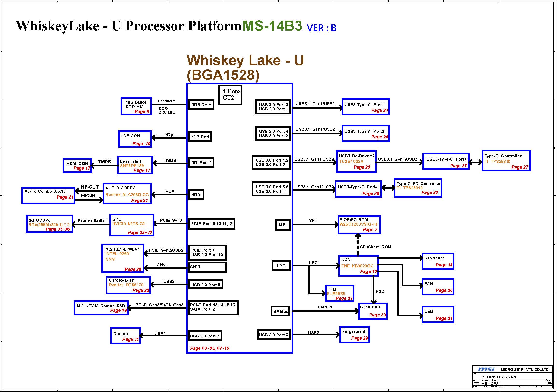558x392 pixels.
Task: Click the CardReader Realtek RTS5170 block
Action: (129, 285)
